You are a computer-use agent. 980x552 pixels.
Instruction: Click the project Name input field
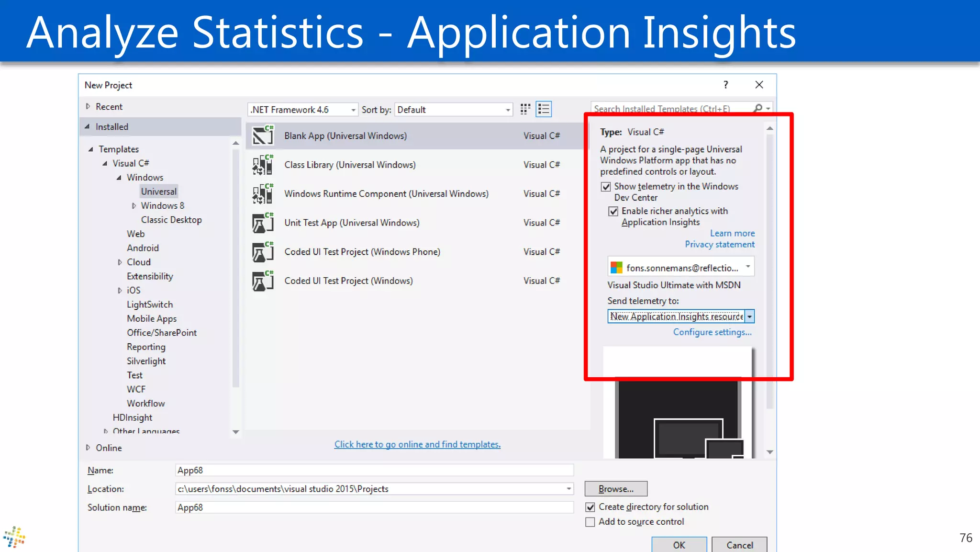pos(374,470)
